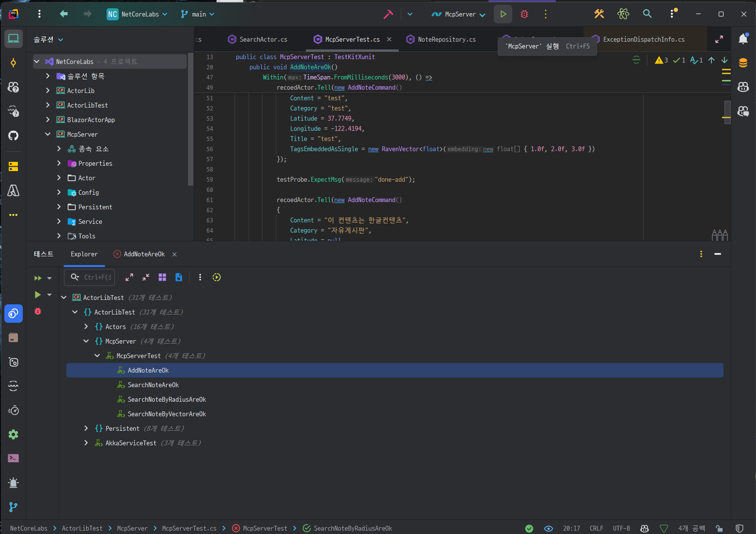Click the red Debug bug icon in top toolbar
This screenshot has width=756, height=534.
[524, 14]
